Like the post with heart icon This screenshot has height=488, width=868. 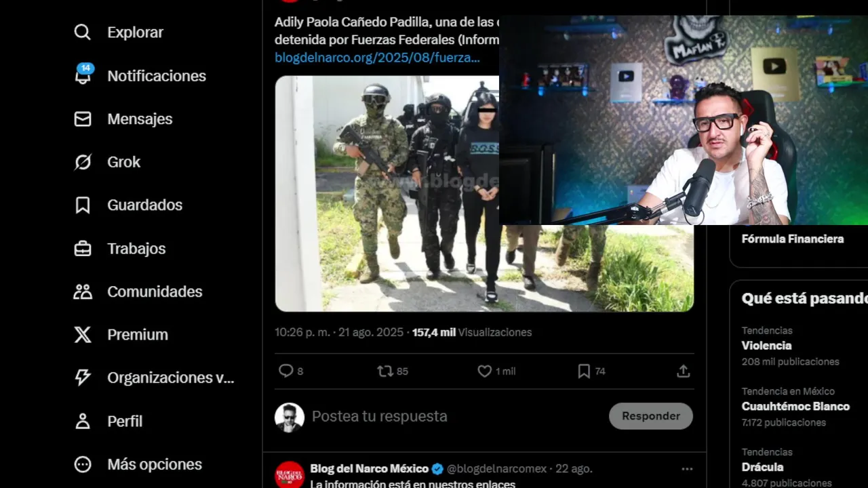coord(484,371)
